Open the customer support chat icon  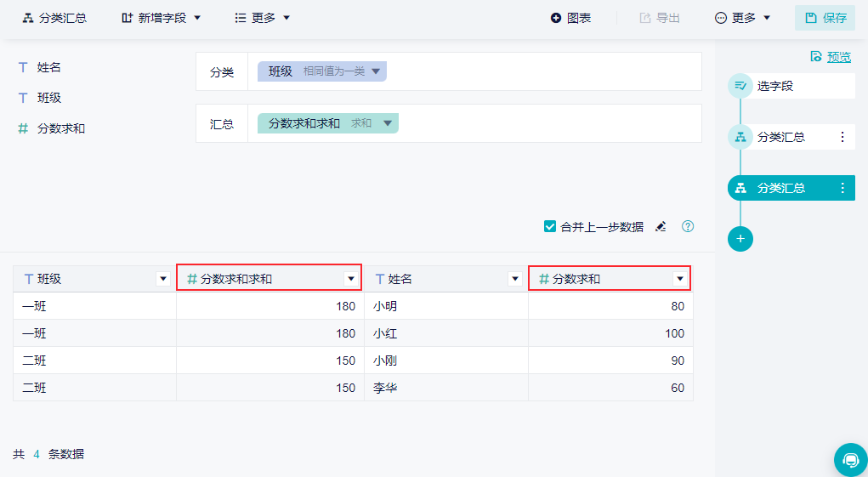(850, 459)
